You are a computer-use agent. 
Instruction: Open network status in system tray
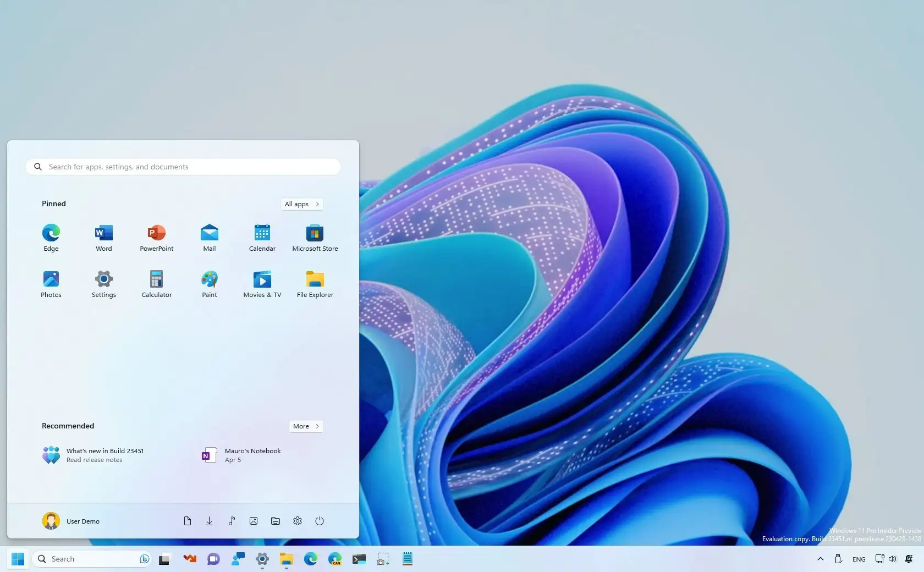tap(879, 559)
